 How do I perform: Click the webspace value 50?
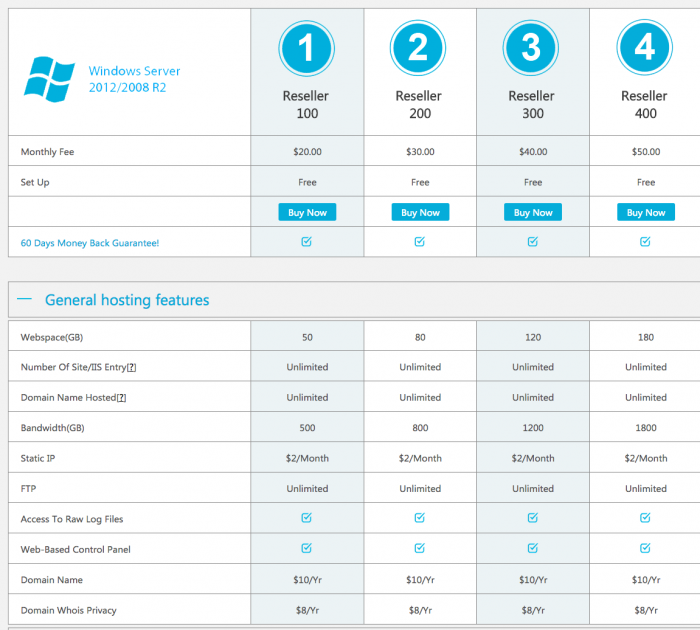[307, 337]
